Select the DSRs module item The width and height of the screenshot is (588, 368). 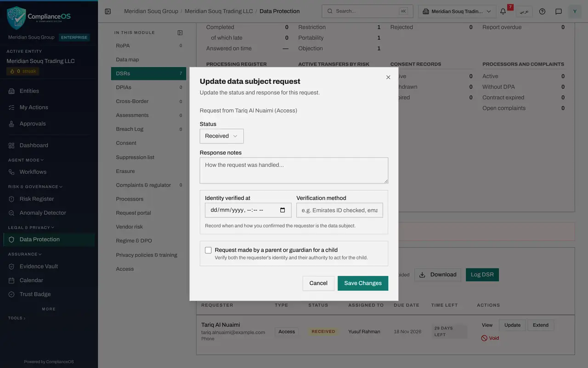[148, 74]
